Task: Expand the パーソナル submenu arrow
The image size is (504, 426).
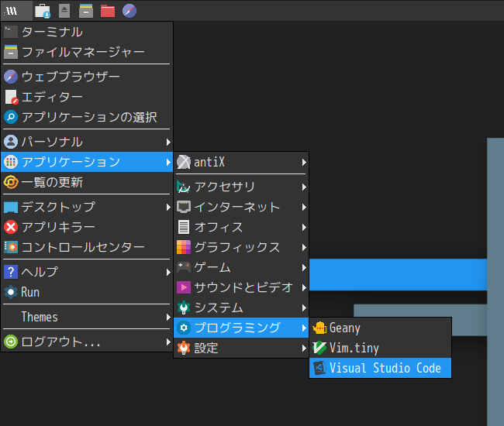Action: coord(168,142)
